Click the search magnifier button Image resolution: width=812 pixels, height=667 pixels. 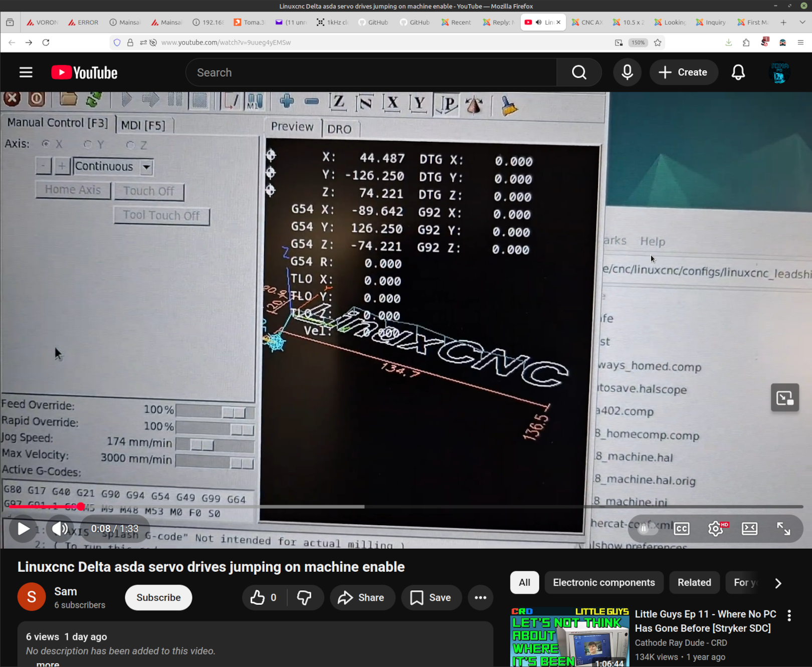[x=579, y=73]
